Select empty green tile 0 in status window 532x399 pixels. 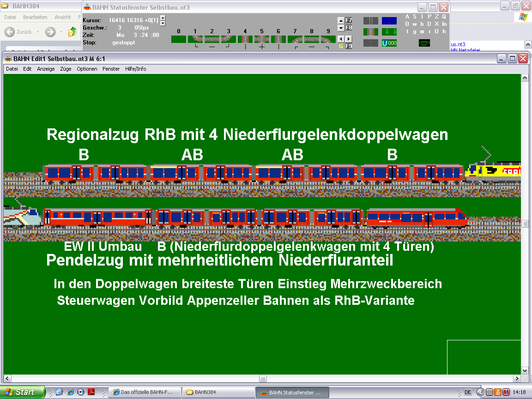178,39
